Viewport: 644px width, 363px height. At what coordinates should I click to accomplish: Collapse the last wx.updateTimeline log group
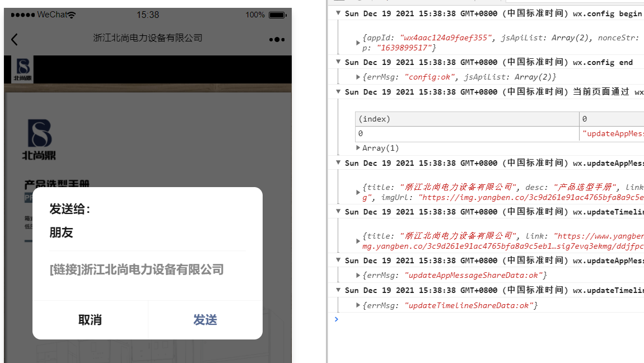[338, 290]
